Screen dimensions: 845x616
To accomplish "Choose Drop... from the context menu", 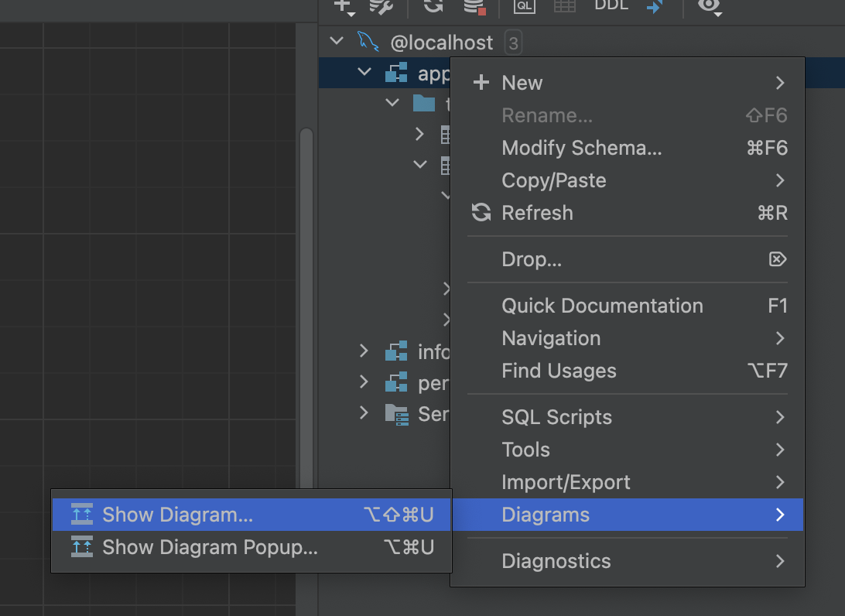I will 628,259.
